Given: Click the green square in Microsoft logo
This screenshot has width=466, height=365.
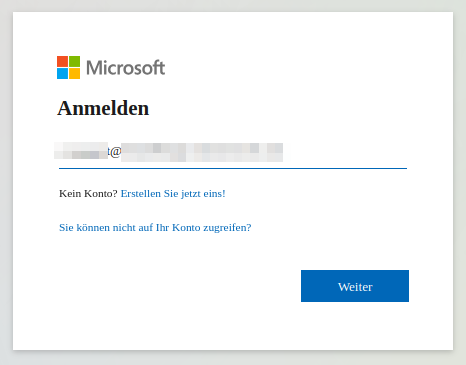Looking at the screenshot, I should pyautogui.click(x=74, y=61).
